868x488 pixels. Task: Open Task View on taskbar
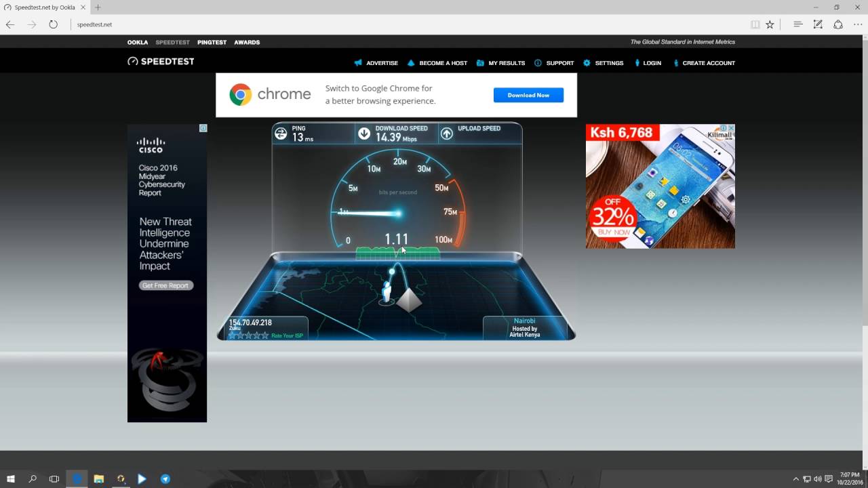coord(54,479)
